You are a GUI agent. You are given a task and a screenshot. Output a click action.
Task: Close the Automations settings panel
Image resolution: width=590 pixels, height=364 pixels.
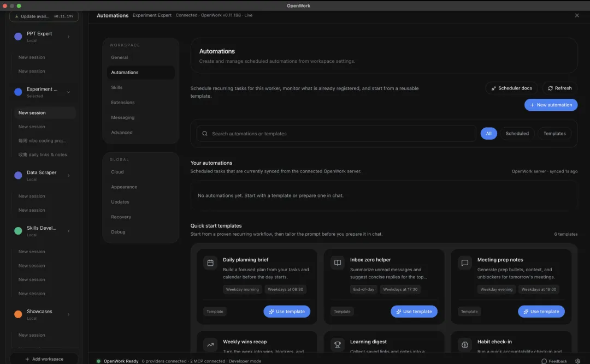pyautogui.click(x=577, y=15)
